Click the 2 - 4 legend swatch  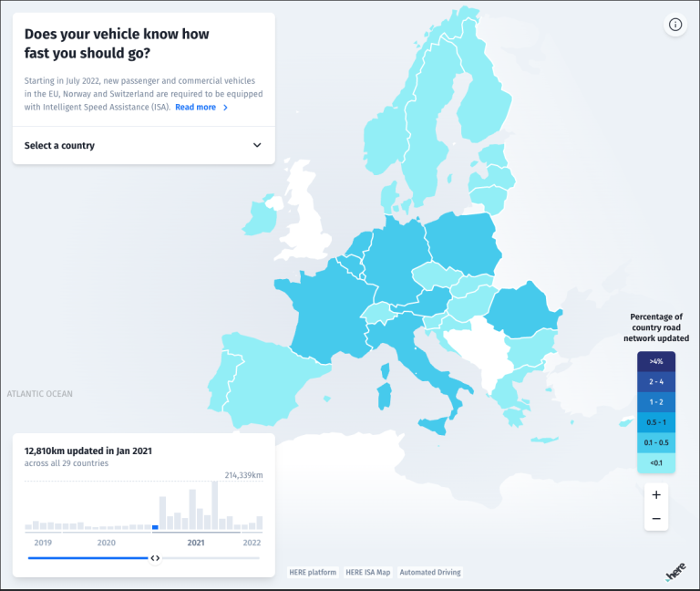pos(656,381)
